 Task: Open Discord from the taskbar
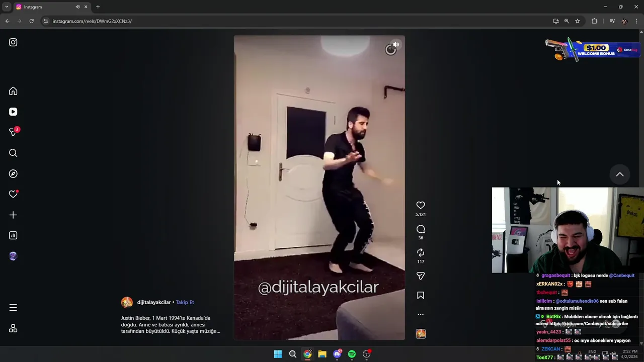click(x=337, y=354)
